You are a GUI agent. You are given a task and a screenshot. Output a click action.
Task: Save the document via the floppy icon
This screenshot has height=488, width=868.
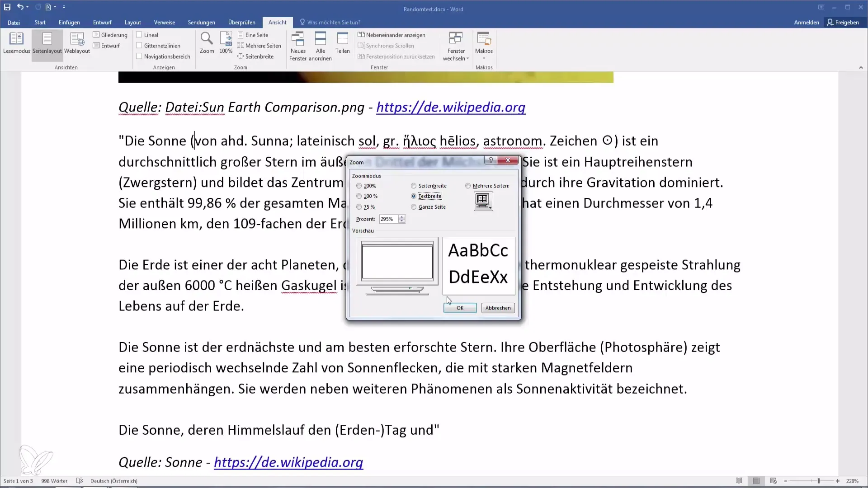pyautogui.click(x=7, y=7)
